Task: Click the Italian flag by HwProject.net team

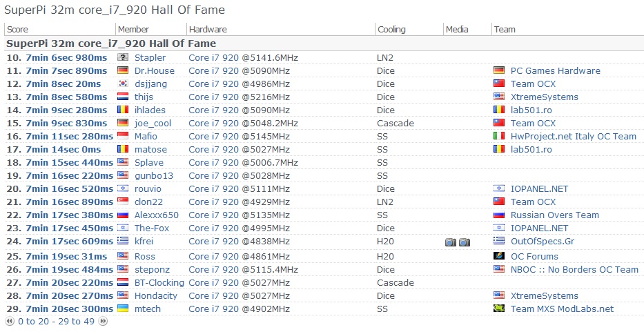Action: (499, 135)
